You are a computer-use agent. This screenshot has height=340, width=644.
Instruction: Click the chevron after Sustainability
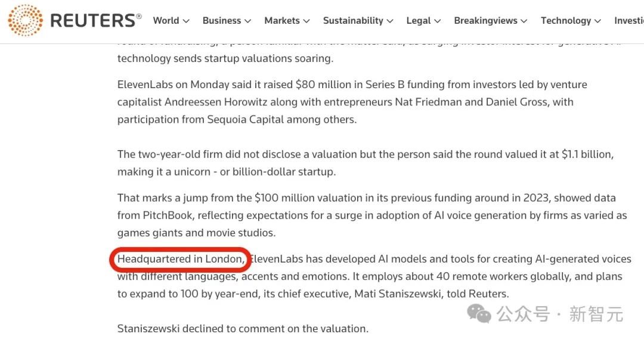click(x=390, y=21)
